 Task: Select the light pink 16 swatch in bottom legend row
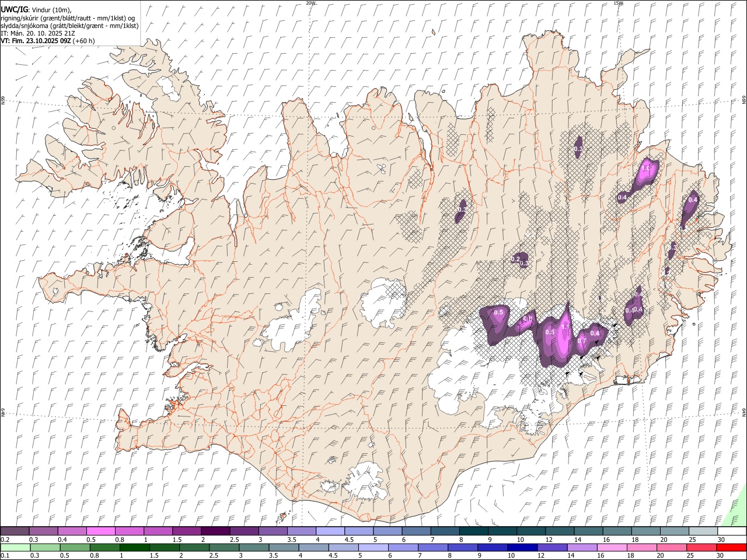612,548
